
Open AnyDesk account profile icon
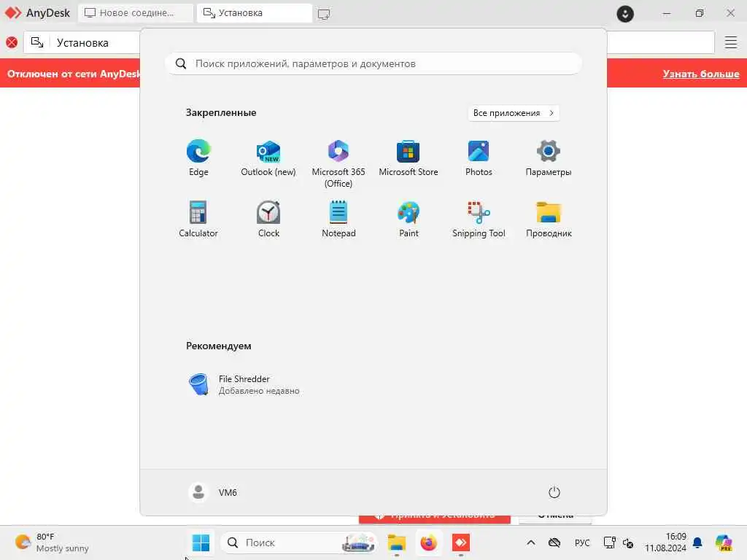point(625,13)
